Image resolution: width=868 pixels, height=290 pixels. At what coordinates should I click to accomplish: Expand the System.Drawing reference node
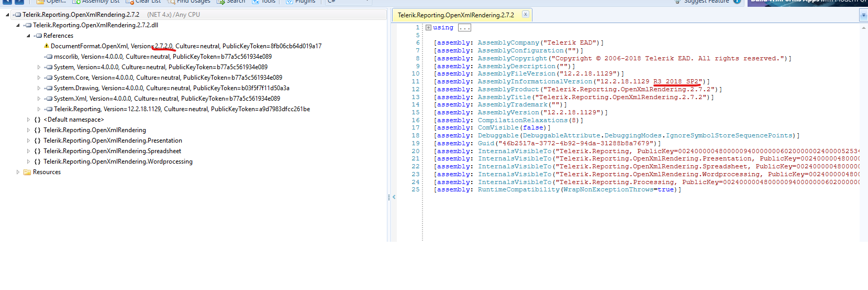39,88
